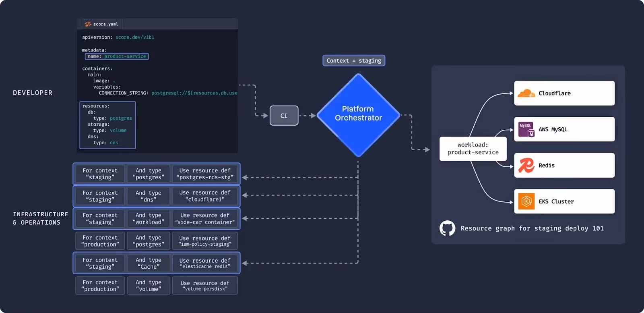Click the INFRASTRUCTURE & OPERATIONS label
The height and width of the screenshot is (313, 644).
click(40, 218)
